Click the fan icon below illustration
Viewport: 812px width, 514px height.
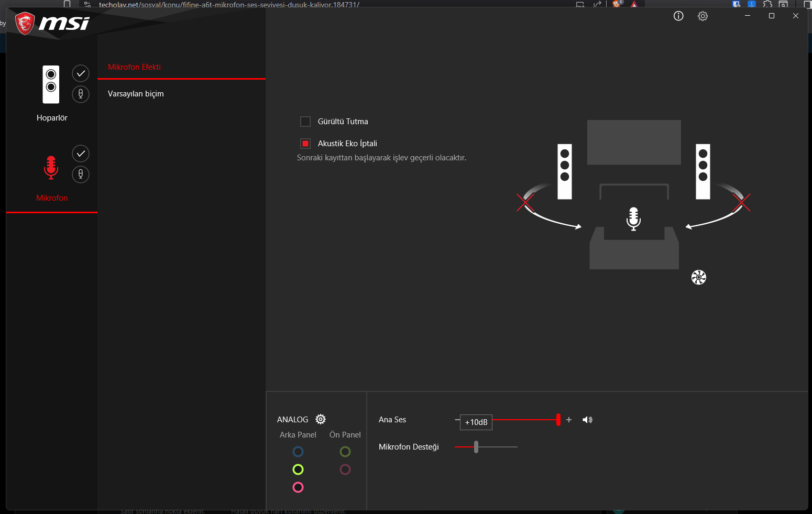pyautogui.click(x=699, y=277)
